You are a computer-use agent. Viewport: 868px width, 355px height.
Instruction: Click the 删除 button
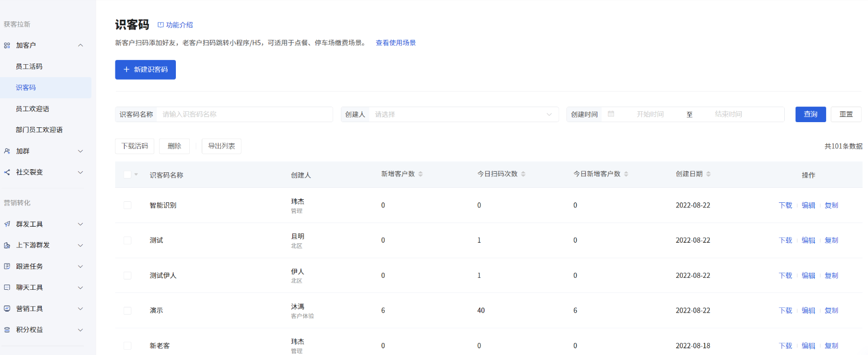coord(174,146)
